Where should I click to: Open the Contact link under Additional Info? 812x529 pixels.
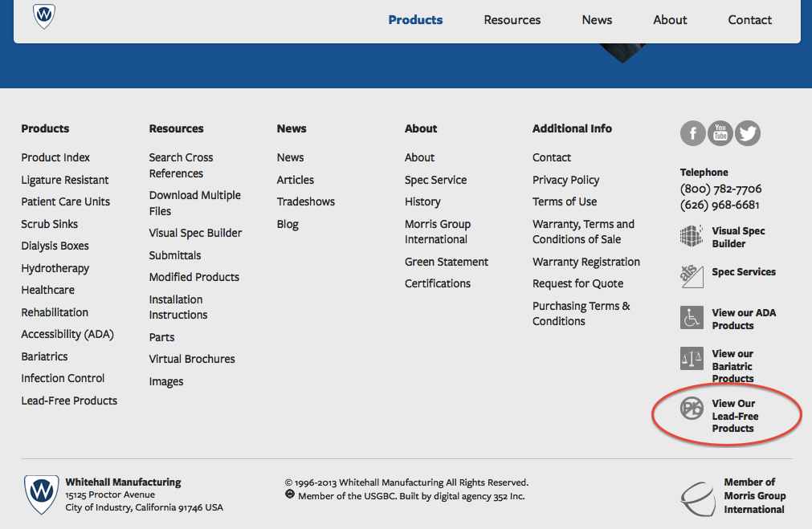click(552, 157)
